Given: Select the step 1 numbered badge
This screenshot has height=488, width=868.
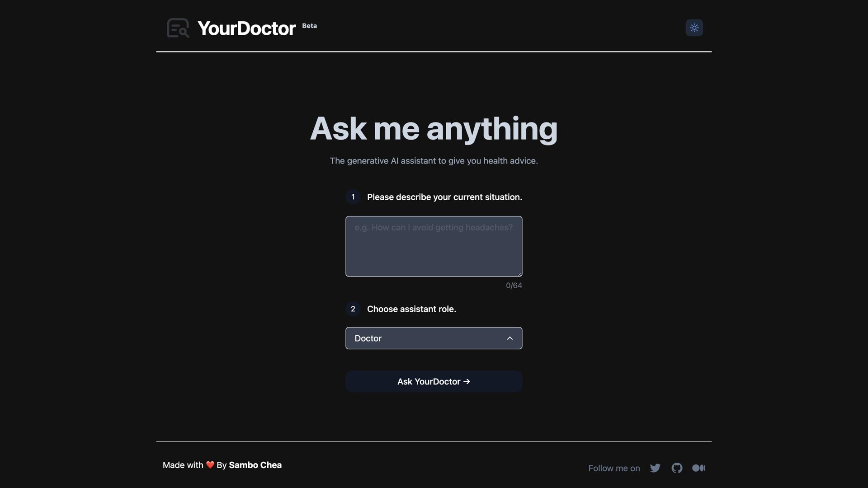Looking at the screenshot, I should 353,197.
